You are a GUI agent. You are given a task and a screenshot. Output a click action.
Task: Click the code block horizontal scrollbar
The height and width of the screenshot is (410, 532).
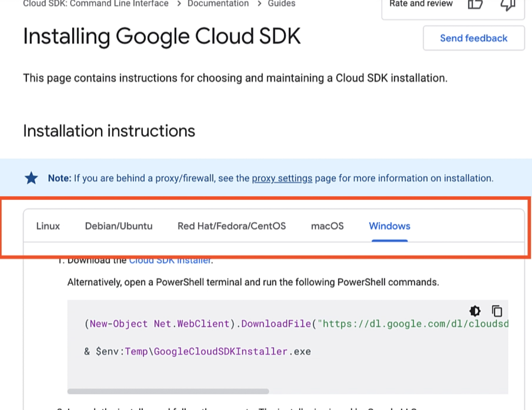(168, 391)
